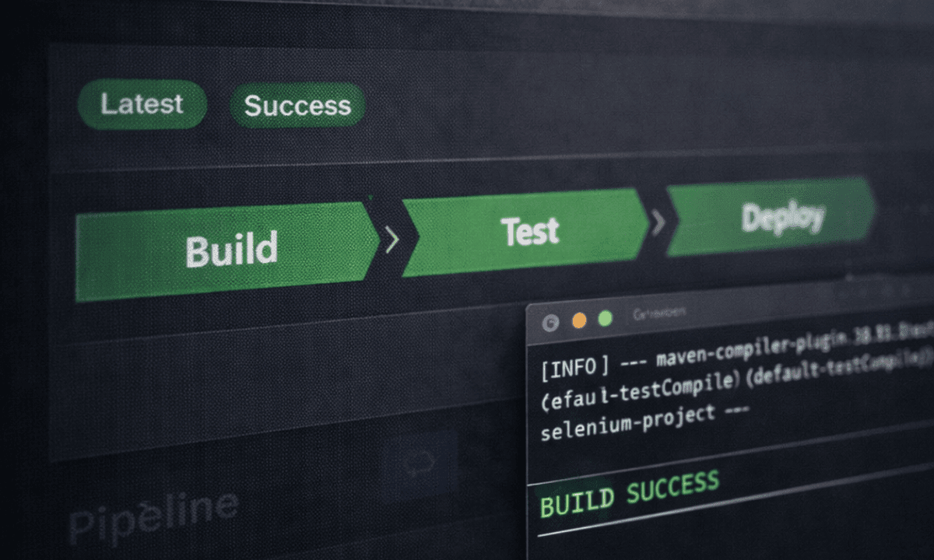
Task: Click the Success status badge
Action: (297, 105)
